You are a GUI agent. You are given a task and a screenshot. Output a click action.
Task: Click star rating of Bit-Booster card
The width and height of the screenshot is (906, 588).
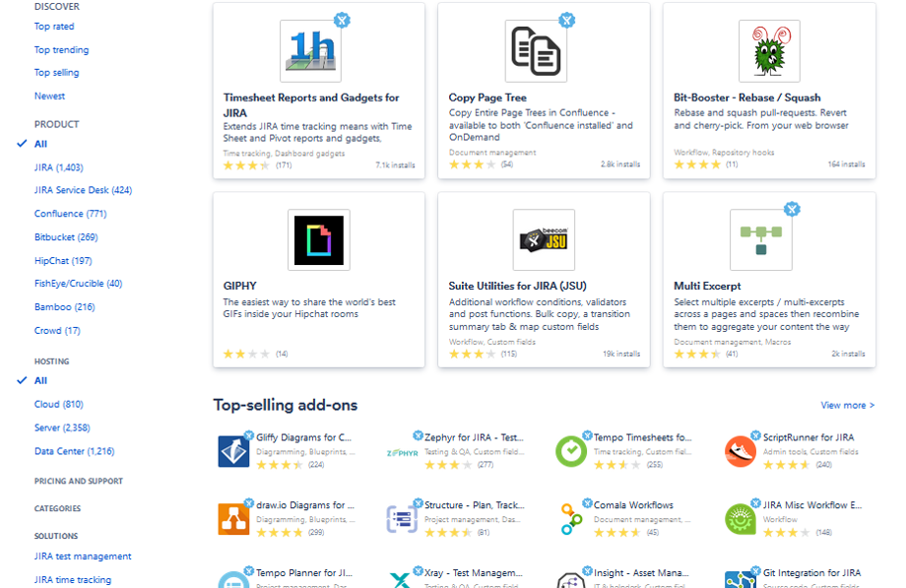pos(697,164)
